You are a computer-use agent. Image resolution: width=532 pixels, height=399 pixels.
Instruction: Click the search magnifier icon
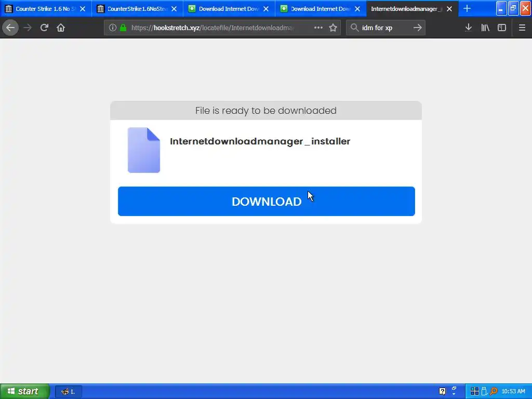click(354, 28)
